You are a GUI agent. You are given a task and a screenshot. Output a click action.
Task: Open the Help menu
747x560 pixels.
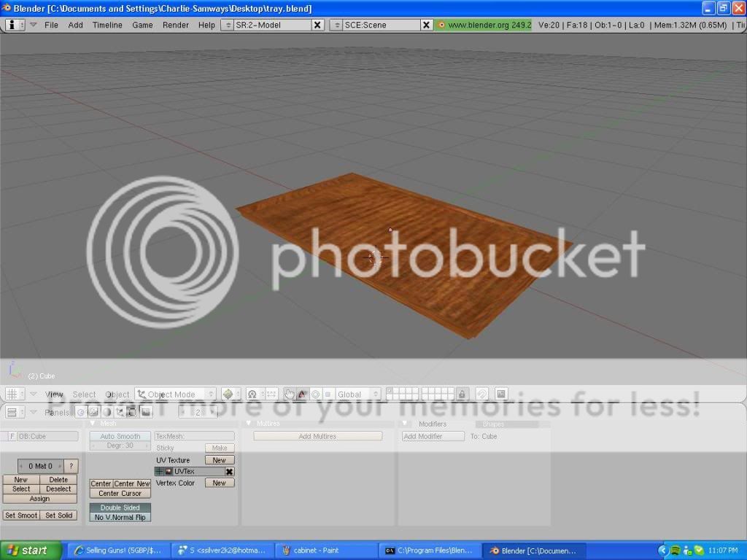pyautogui.click(x=206, y=25)
